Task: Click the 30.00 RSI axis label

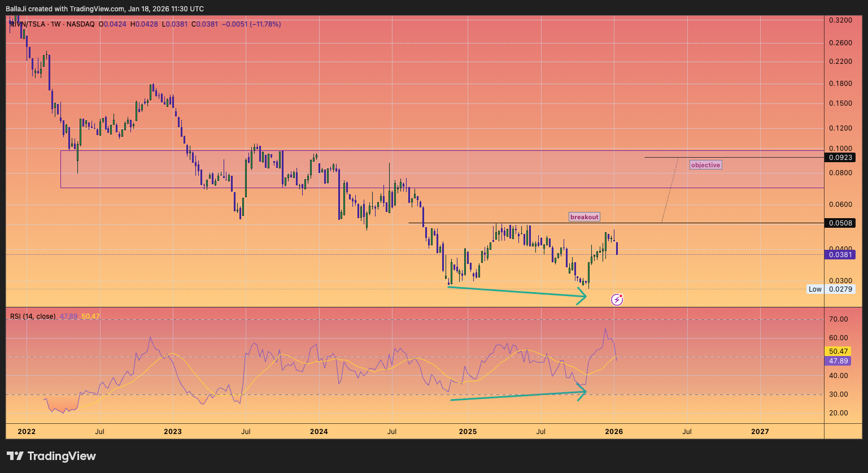Action: point(838,394)
